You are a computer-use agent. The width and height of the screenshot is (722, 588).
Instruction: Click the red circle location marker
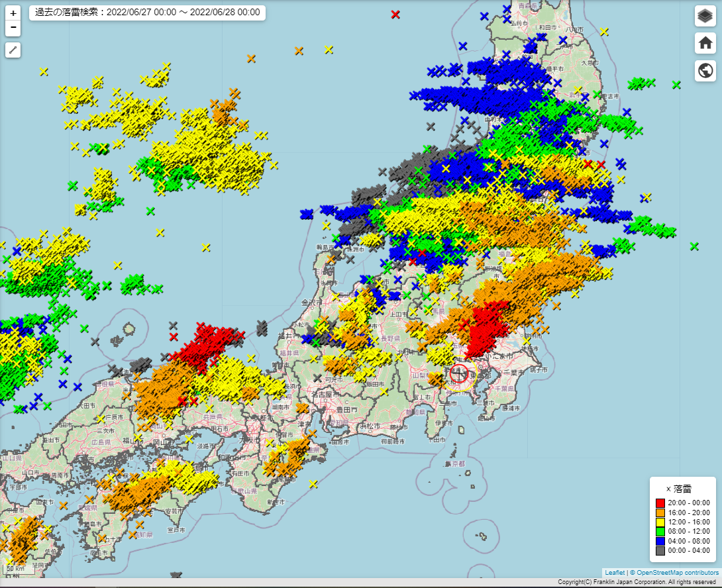tap(459, 374)
